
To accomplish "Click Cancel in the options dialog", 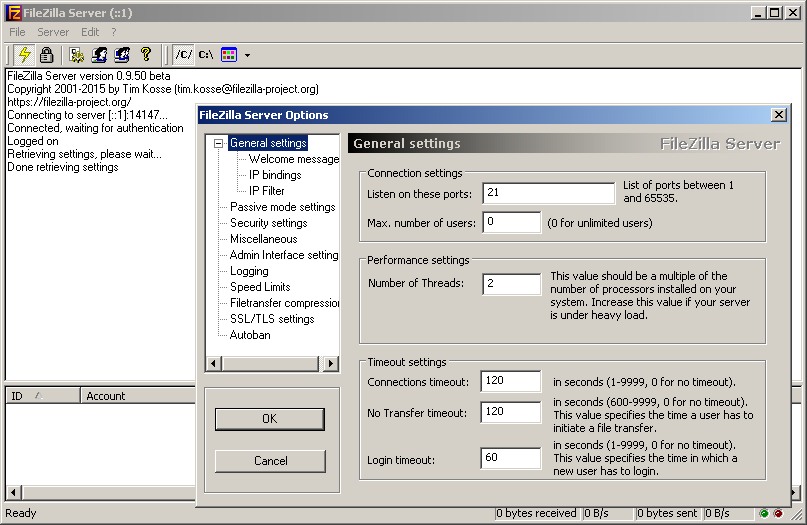I will coord(270,461).
